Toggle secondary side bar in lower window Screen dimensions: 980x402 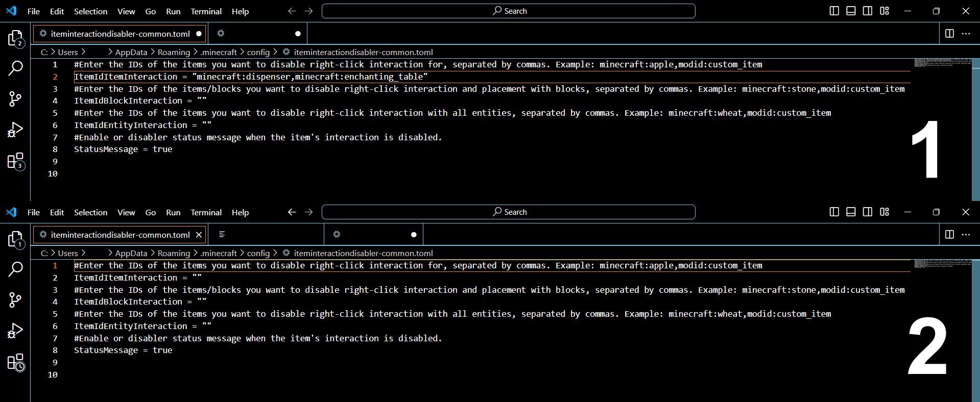pos(868,212)
